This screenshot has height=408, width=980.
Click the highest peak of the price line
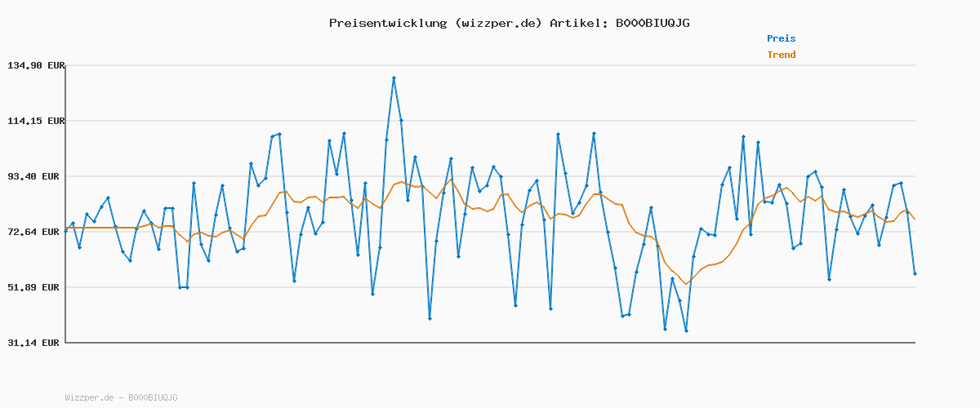point(394,78)
